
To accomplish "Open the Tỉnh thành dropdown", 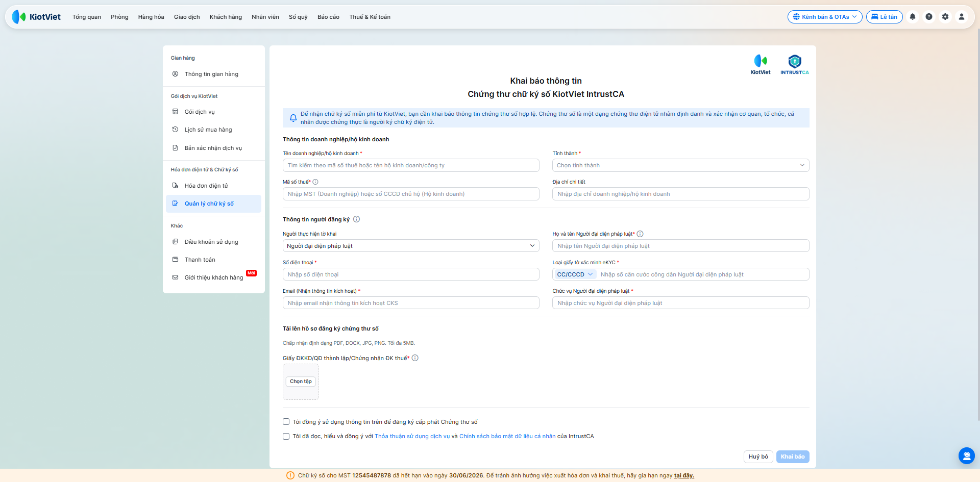I will 681,165.
